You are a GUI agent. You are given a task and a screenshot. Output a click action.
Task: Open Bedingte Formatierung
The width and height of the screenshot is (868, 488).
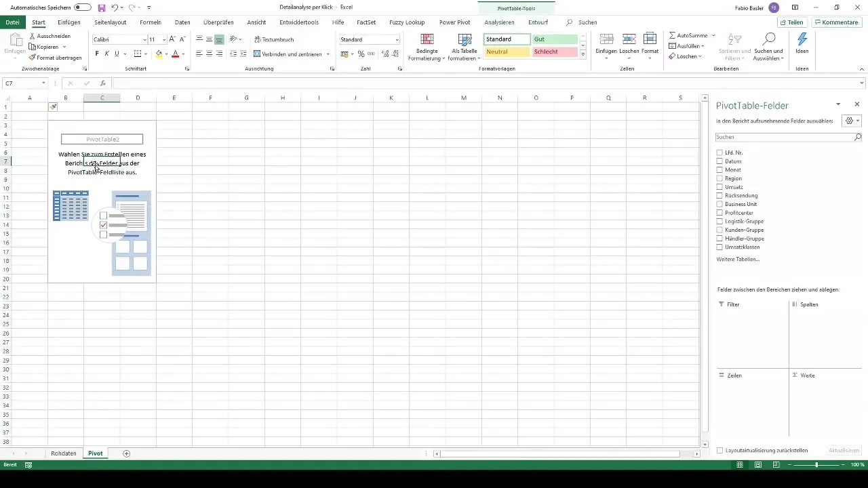(427, 47)
